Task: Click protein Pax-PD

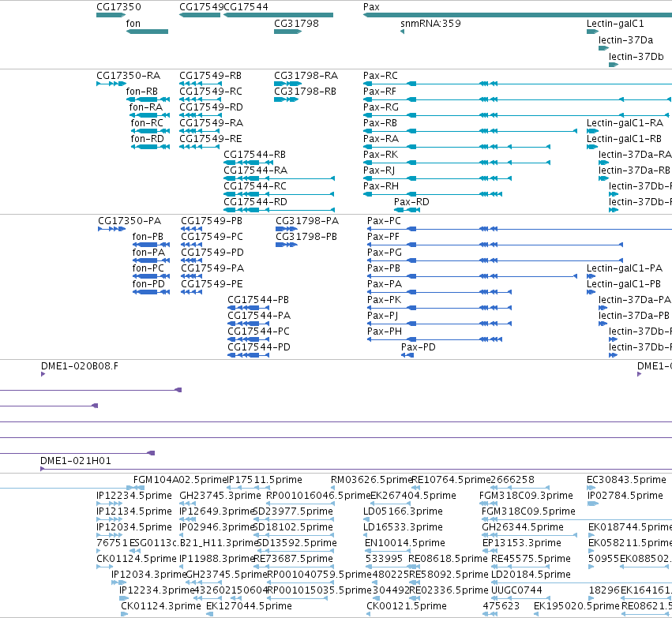Action: [407, 355]
